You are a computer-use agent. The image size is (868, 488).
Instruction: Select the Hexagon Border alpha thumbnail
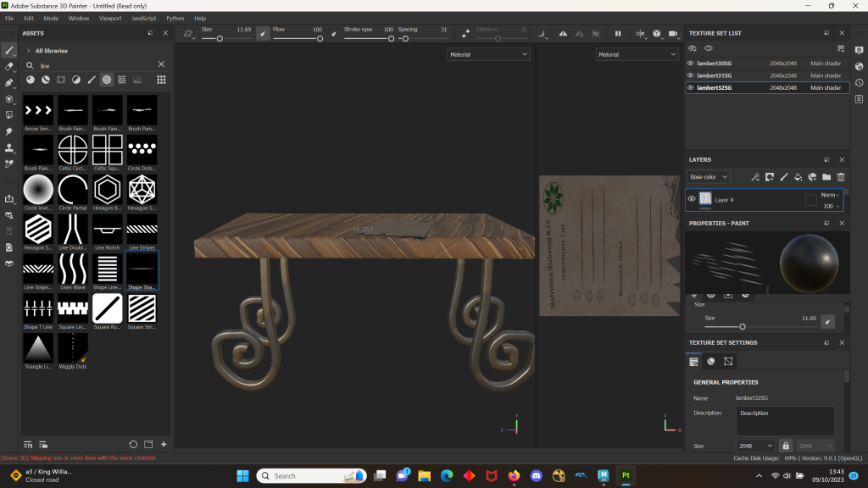tap(108, 189)
